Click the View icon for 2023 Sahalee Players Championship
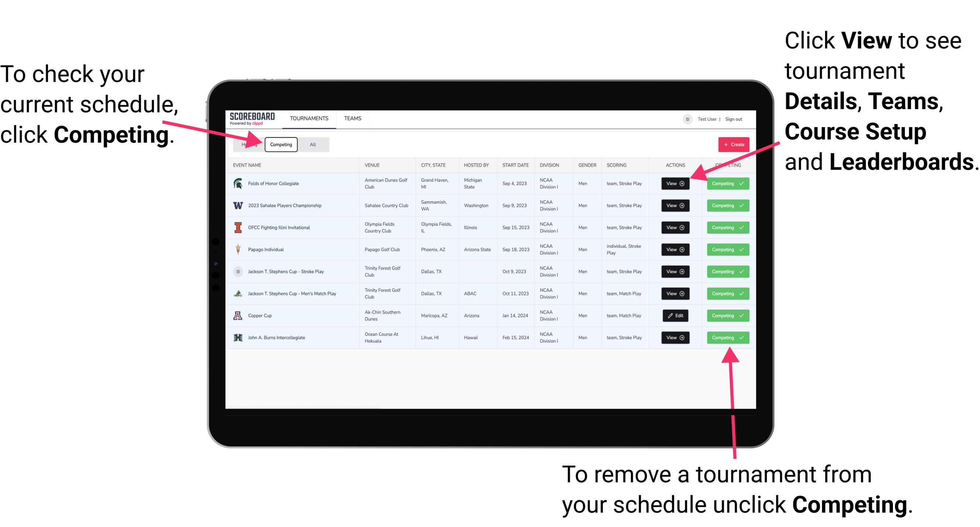Viewport: 980px width, 527px height. click(x=675, y=206)
